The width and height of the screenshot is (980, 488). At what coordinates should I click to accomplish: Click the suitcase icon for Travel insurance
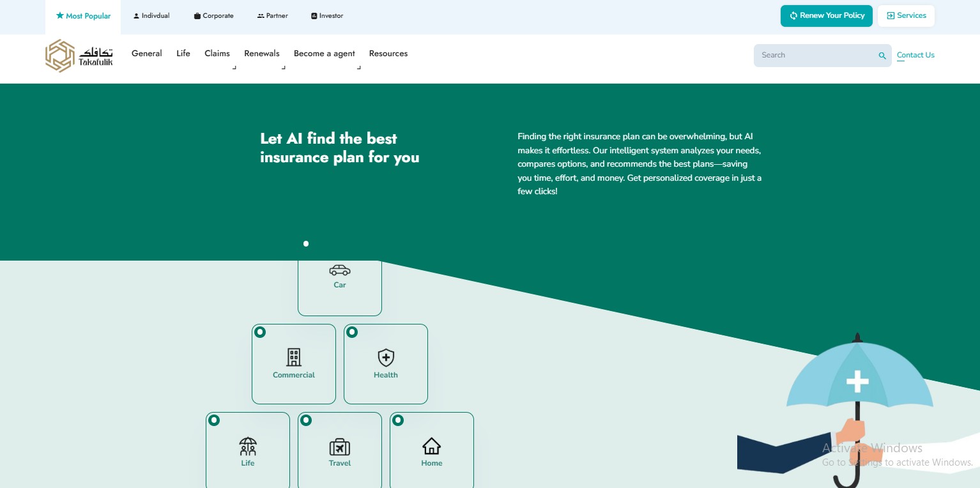coord(340,446)
